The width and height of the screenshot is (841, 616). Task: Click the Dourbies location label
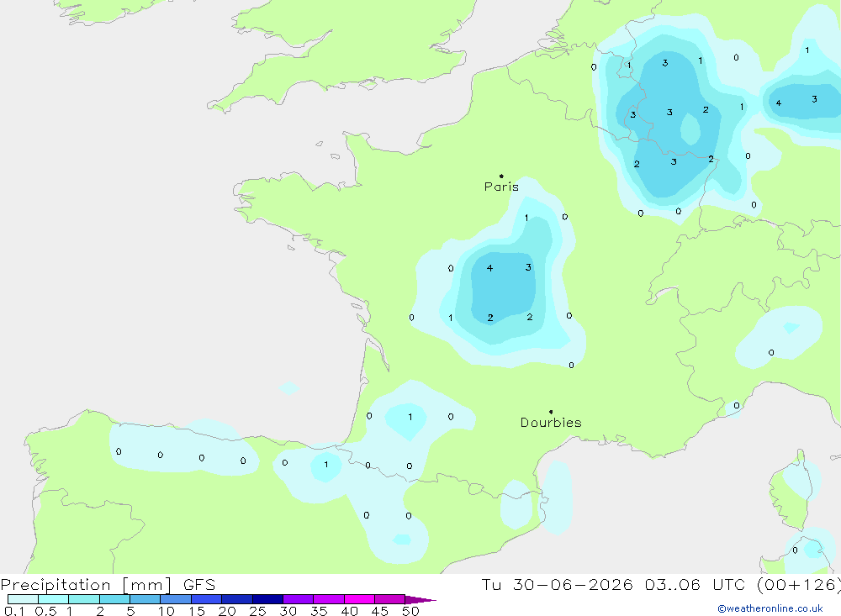551,423
